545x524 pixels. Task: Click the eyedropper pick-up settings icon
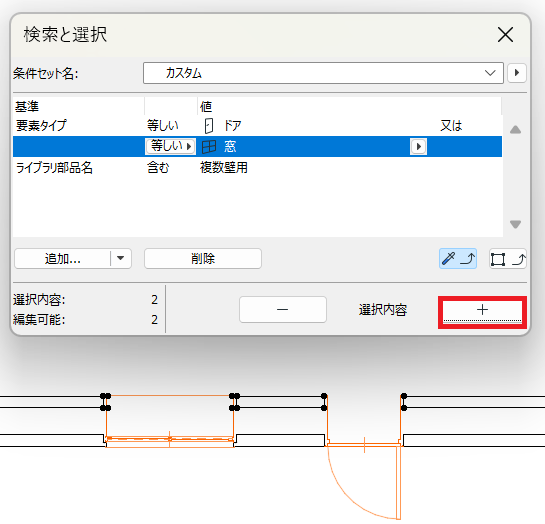pos(458,259)
